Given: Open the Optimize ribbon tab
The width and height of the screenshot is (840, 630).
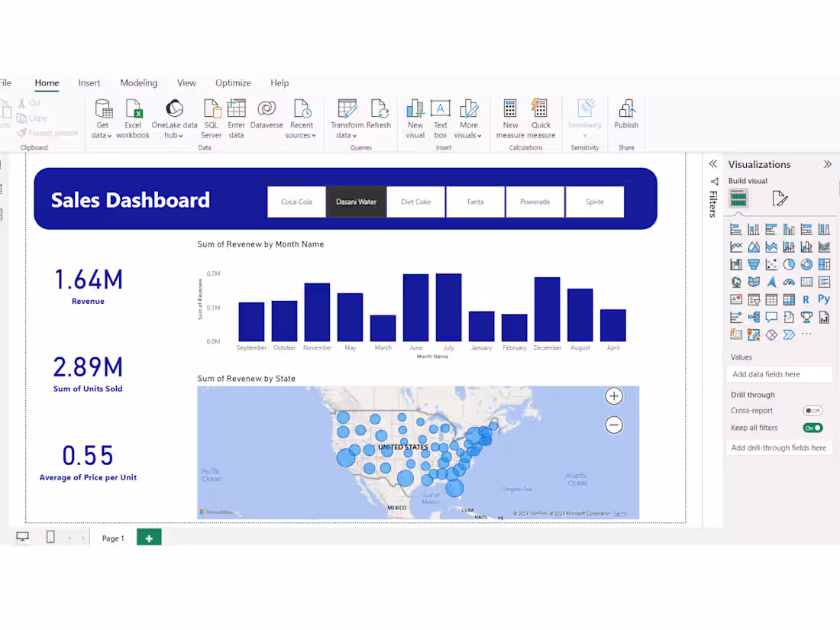Looking at the screenshot, I should coord(233,82).
